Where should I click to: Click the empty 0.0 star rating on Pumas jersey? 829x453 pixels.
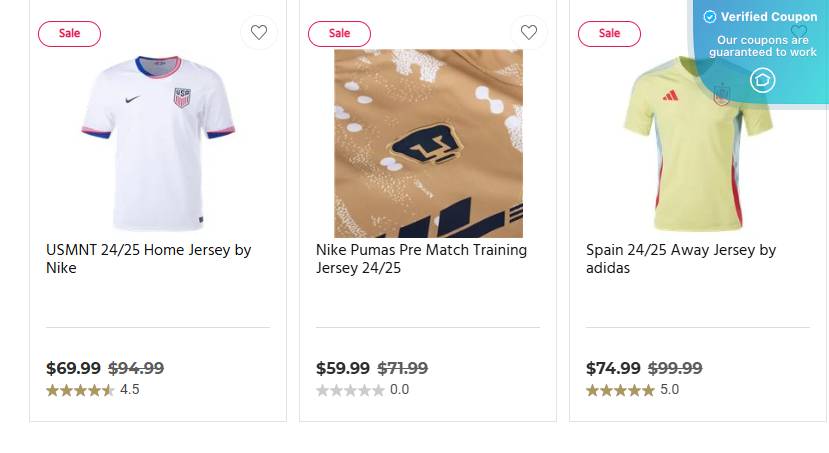[x=350, y=390]
